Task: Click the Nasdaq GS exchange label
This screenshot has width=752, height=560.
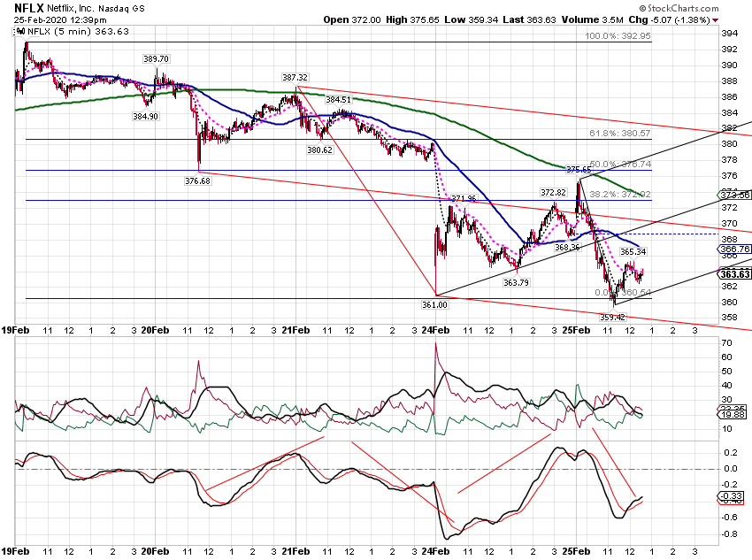Action: [121, 9]
